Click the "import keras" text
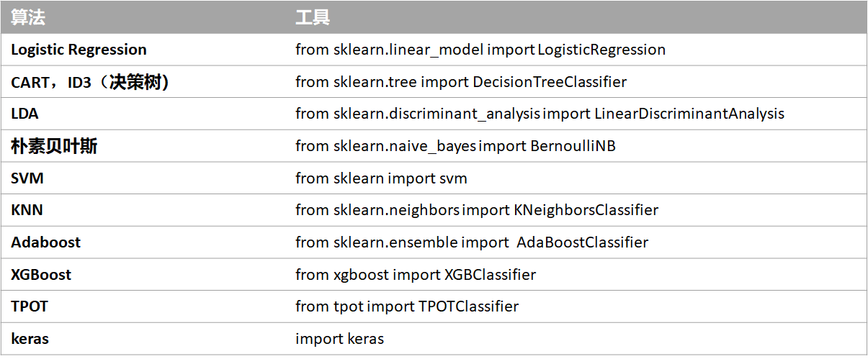Screen dimensions: 868x359 [x=339, y=339]
